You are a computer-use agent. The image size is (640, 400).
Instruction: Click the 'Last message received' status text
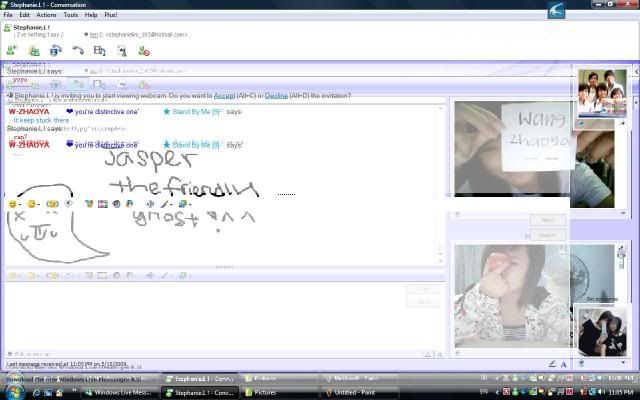pos(67,364)
